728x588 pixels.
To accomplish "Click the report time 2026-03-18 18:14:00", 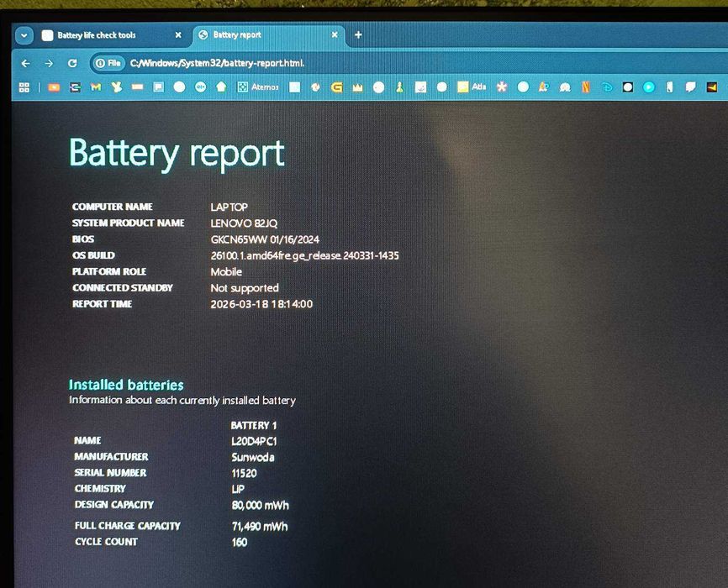I will point(261,304).
